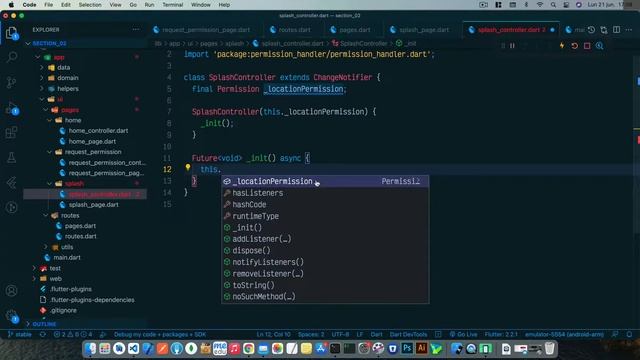Screen dimensions: 640x360
Task: Click the lightbulb quick fix on line 12
Action: (188, 167)
